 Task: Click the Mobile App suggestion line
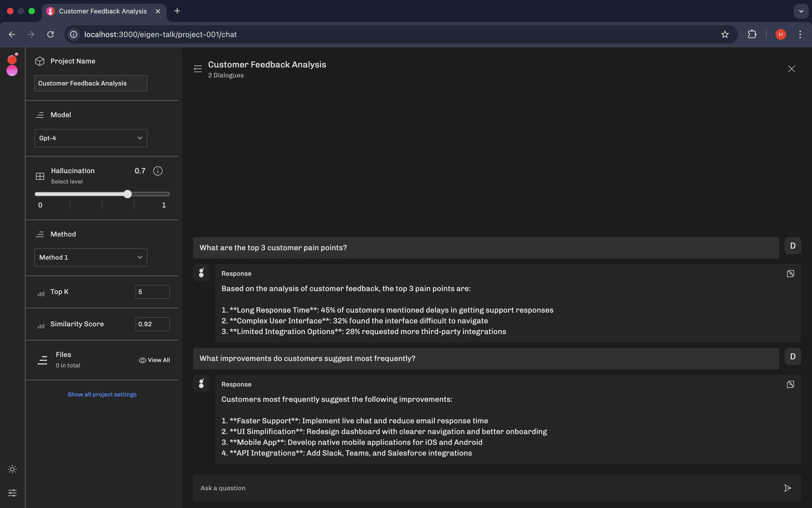click(352, 442)
